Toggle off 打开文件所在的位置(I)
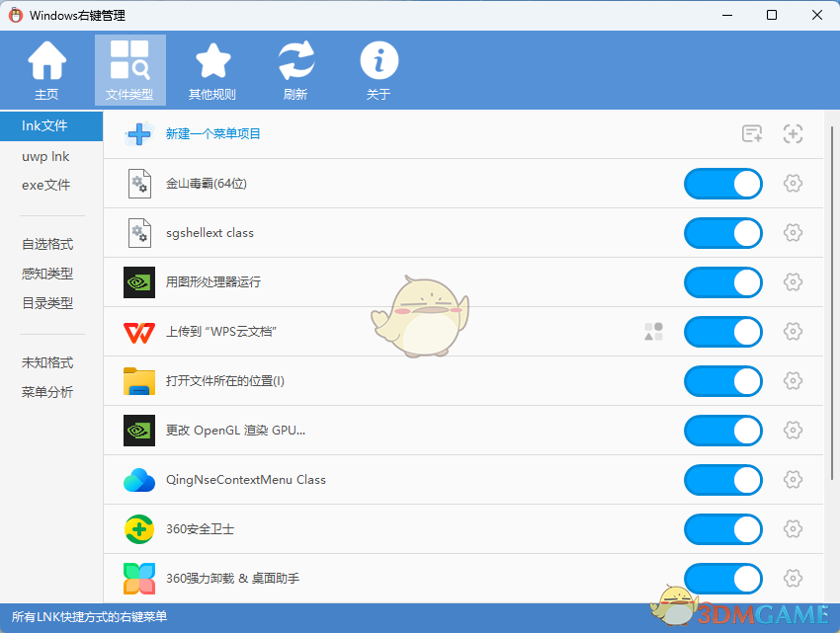Image resolution: width=840 pixels, height=633 pixels. [x=722, y=381]
